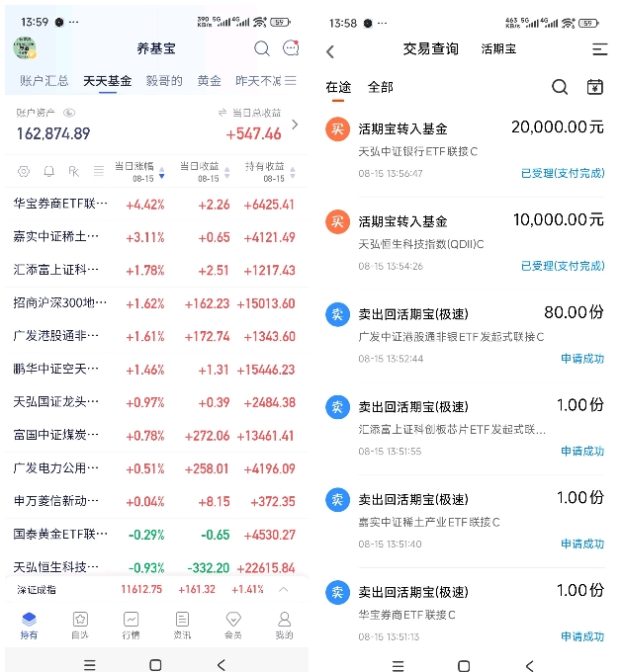The height and width of the screenshot is (672, 622).
Task: Go to the 自选 bottom tab
Action: pos(80,626)
